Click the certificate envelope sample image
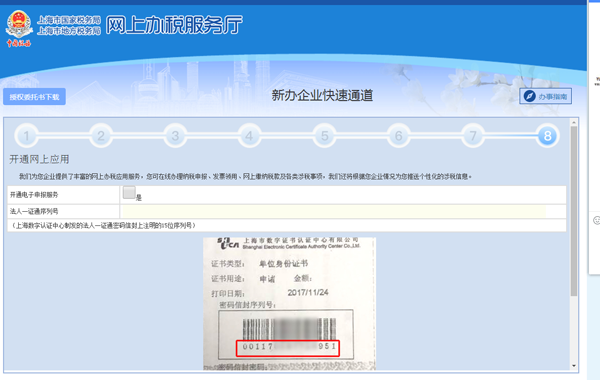The height and width of the screenshot is (380, 600). pyautogui.click(x=289, y=303)
